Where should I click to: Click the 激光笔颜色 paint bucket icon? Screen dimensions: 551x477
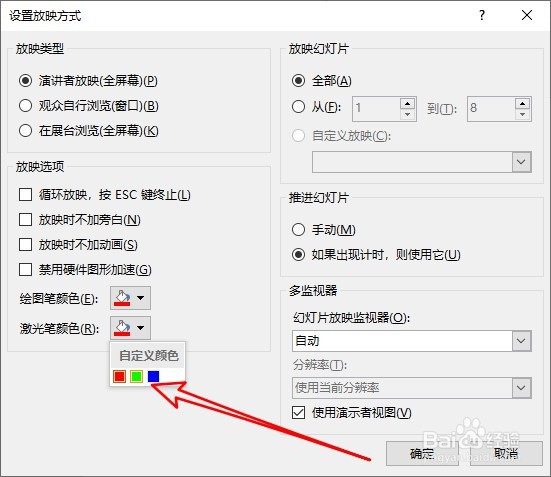coord(122,328)
